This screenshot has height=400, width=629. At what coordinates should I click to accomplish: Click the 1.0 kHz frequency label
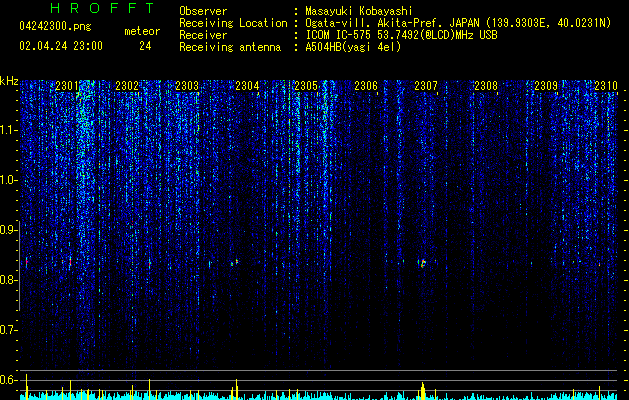pos(9,181)
